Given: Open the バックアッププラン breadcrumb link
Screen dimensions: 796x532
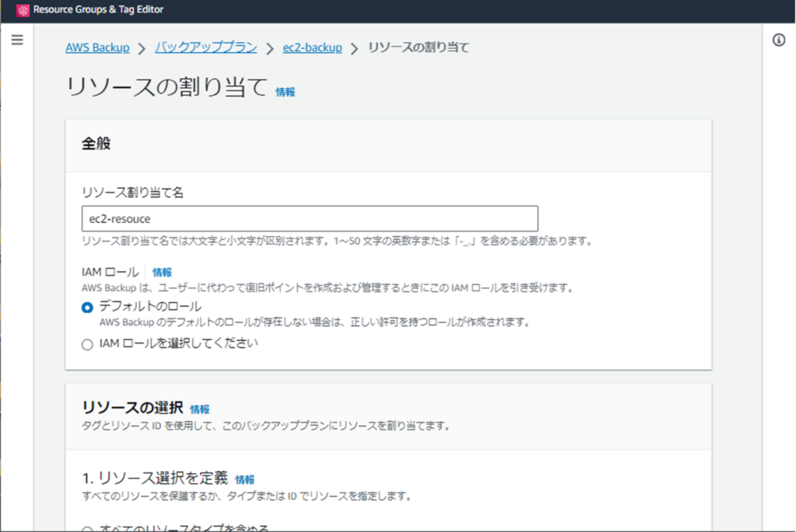Looking at the screenshot, I should coord(206,47).
